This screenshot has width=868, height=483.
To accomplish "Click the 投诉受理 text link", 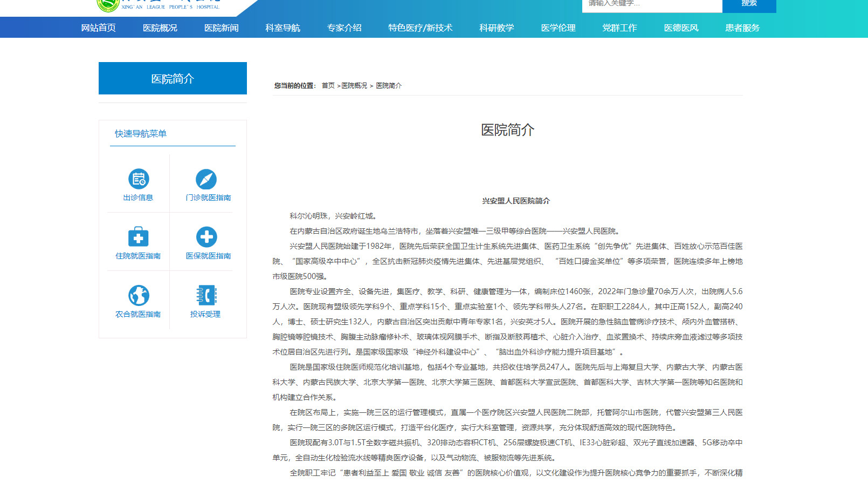I will pyautogui.click(x=205, y=314).
